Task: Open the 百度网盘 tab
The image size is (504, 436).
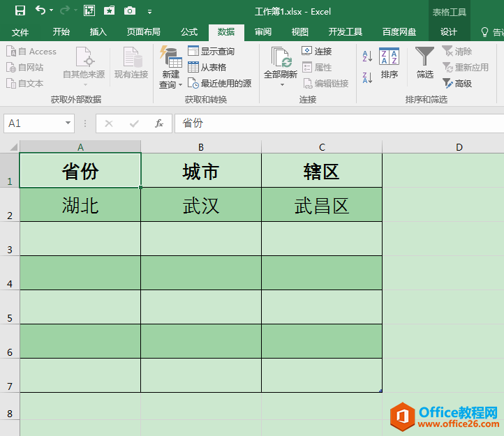Action: [399, 32]
